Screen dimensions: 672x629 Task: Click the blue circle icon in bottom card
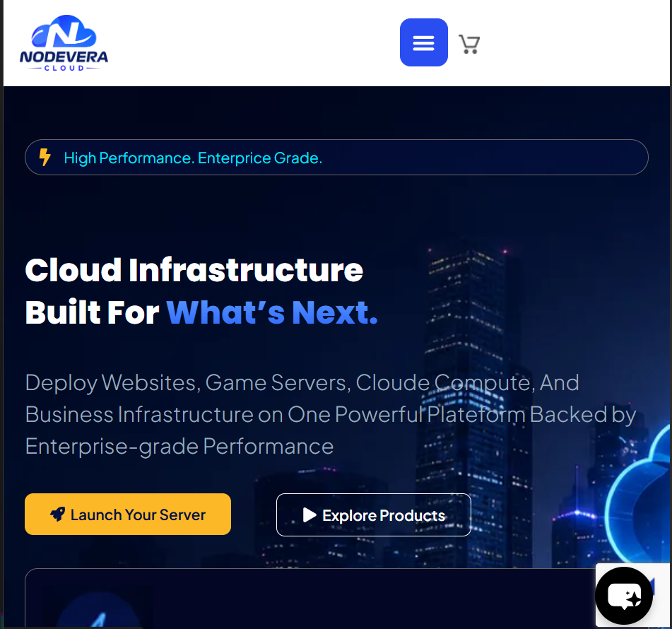pos(100,610)
